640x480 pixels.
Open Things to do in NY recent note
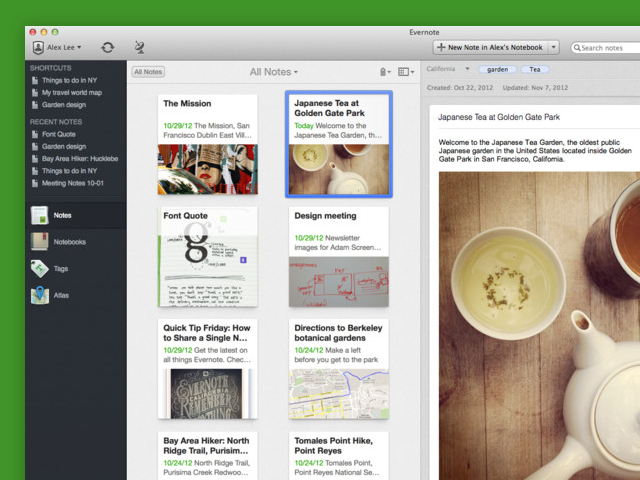[x=69, y=171]
